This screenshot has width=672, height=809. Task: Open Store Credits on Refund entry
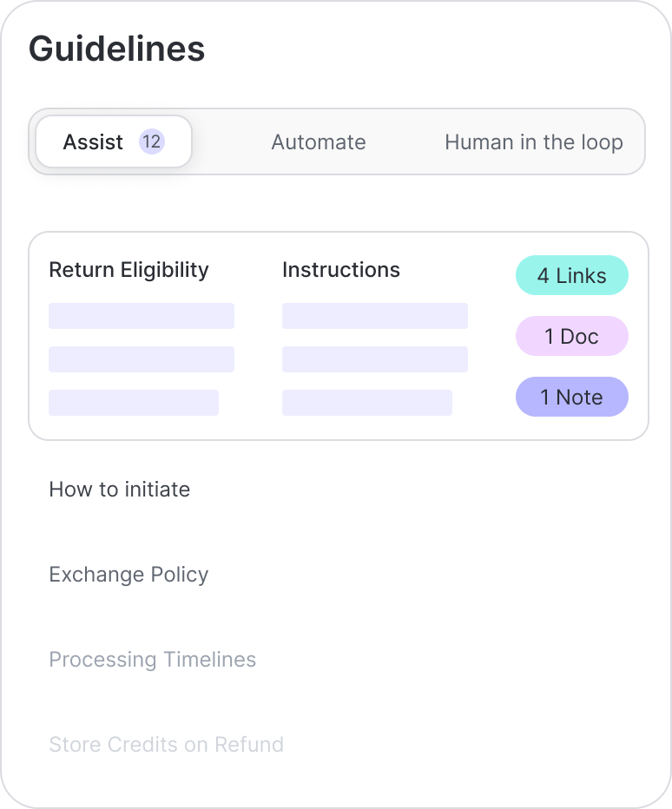166,745
